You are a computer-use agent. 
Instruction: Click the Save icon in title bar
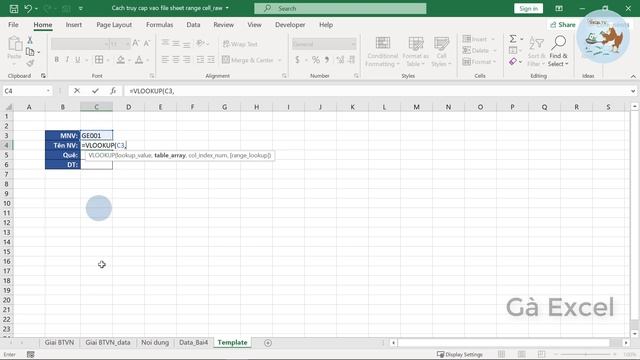pyautogui.click(x=14, y=9)
